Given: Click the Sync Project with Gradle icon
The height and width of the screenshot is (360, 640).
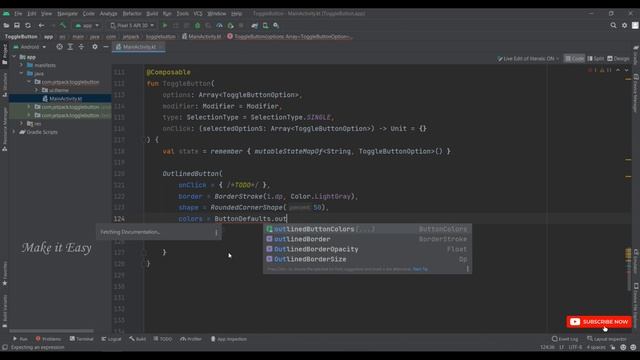Looking at the screenshot, I should [x=255, y=25].
